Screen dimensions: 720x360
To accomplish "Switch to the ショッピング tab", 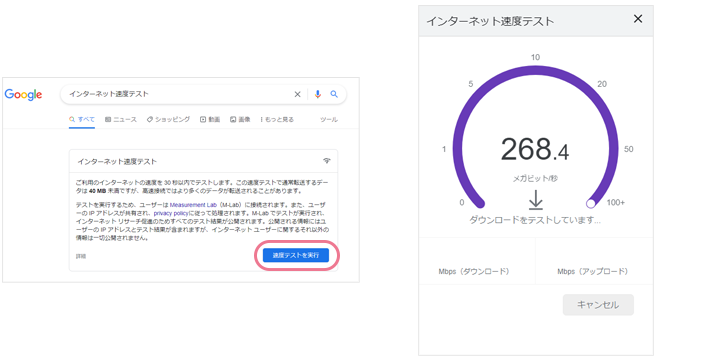I will 168,119.
